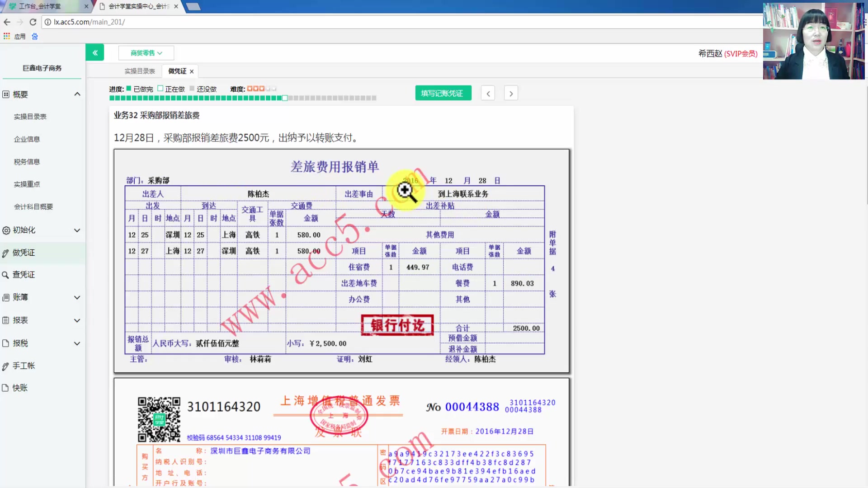Toggle the 还没做 progress checkbox
Screen dimensions: 868x488
click(x=192, y=89)
